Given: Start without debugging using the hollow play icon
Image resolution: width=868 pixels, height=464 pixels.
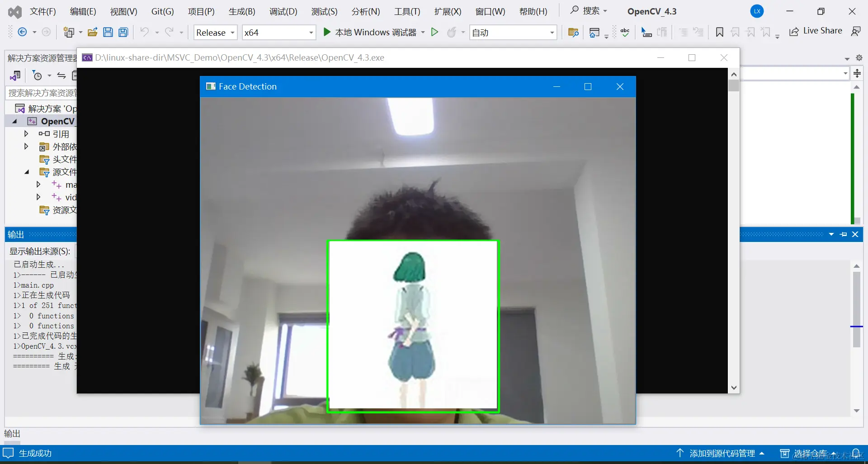Looking at the screenshot, I should click(434, 32).
